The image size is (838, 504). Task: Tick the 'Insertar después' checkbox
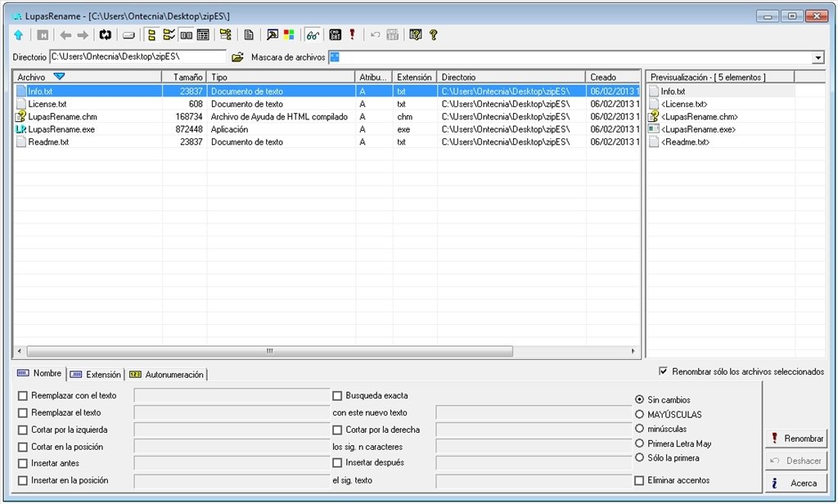(337, 463)
